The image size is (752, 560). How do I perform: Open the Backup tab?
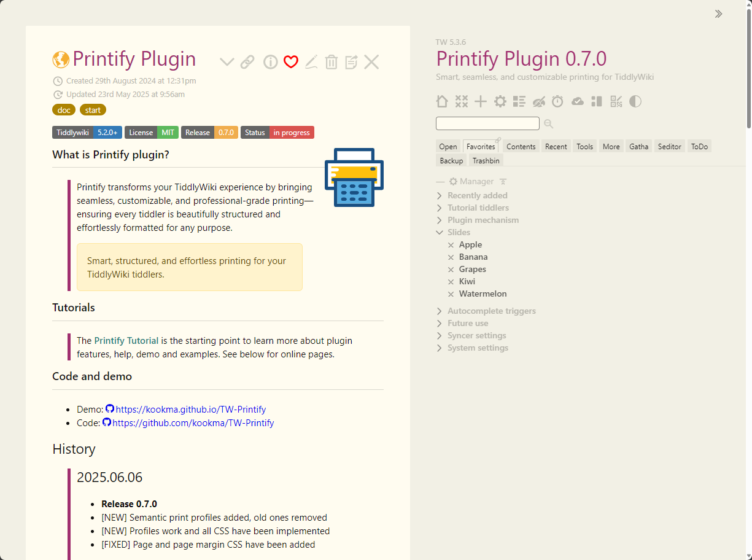(451, 160)
